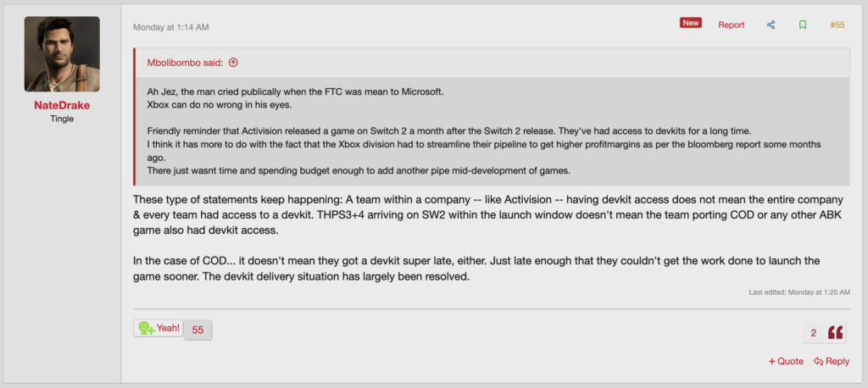Open the Monday at 1:14 AM timestamp
868x388 pixels.
170,27
